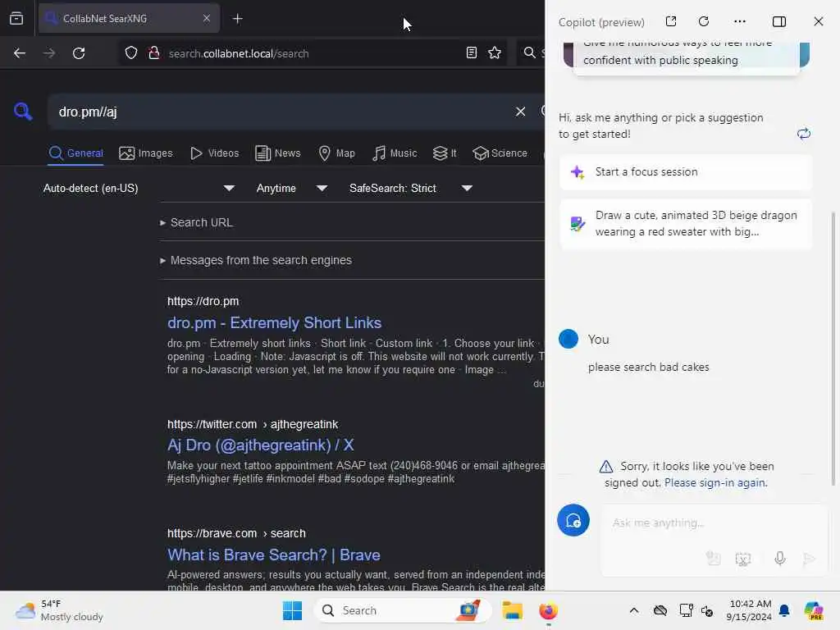Click the Copilot add image icon
The width and height of the screenshot is (840, 630).
click(714, 559)
